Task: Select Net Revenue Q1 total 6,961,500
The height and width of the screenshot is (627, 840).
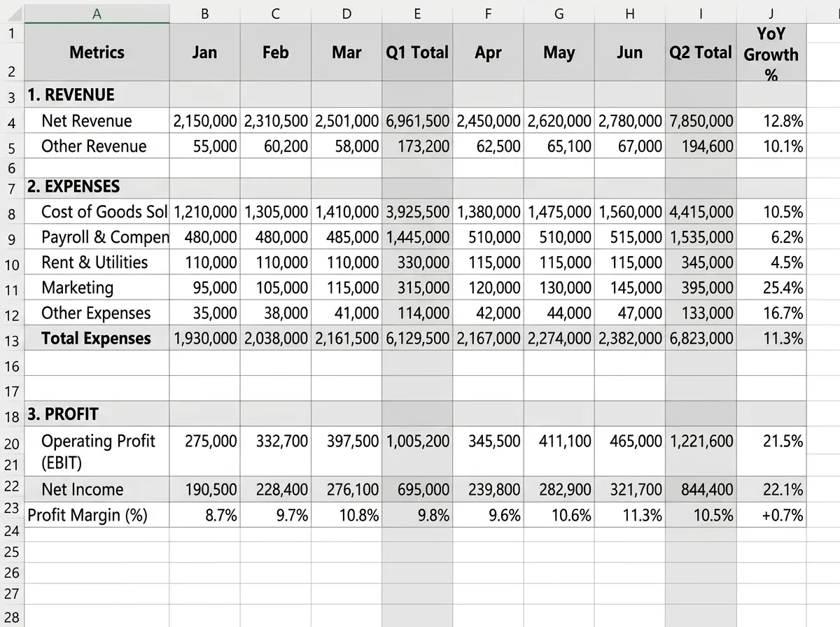Action: point(417,121)
